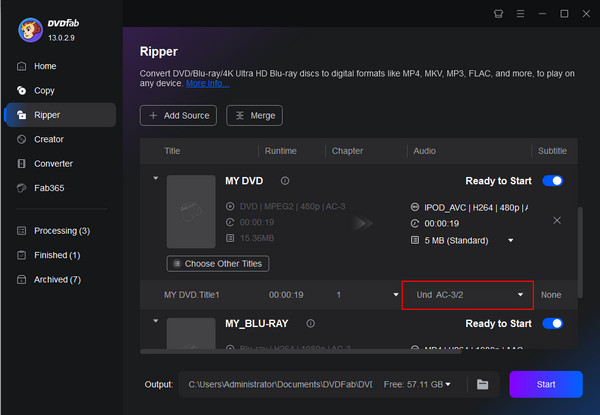Show the Finished (1) task list
Viewport: 600px width, 415px height.
pyautogui.click(x=57, y=255)
